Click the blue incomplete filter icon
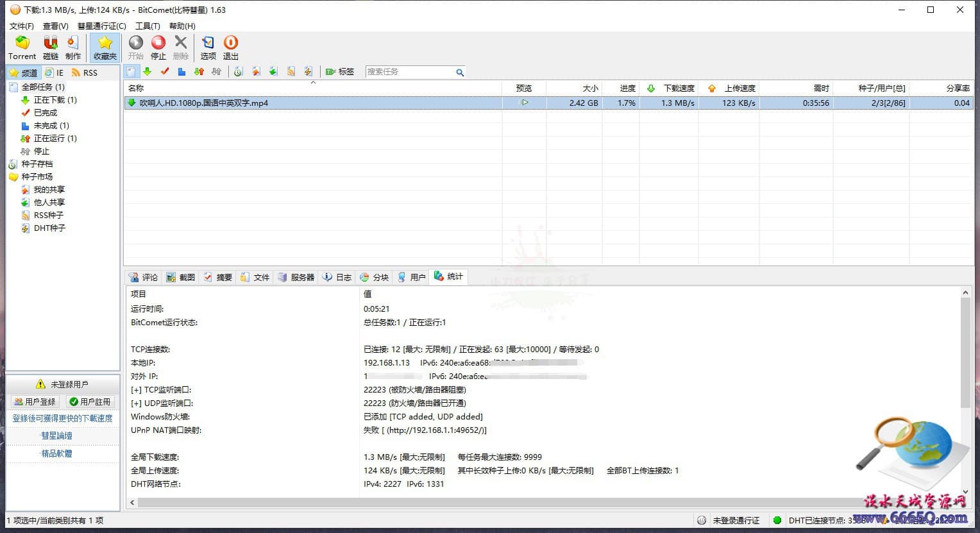The image size is (980, 533). (x=182, y=72)
